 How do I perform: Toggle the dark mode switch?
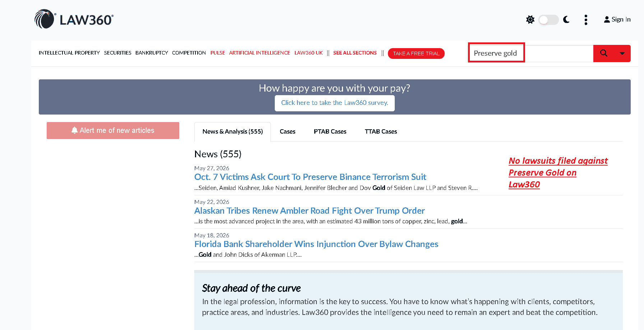tap(548, 20)
